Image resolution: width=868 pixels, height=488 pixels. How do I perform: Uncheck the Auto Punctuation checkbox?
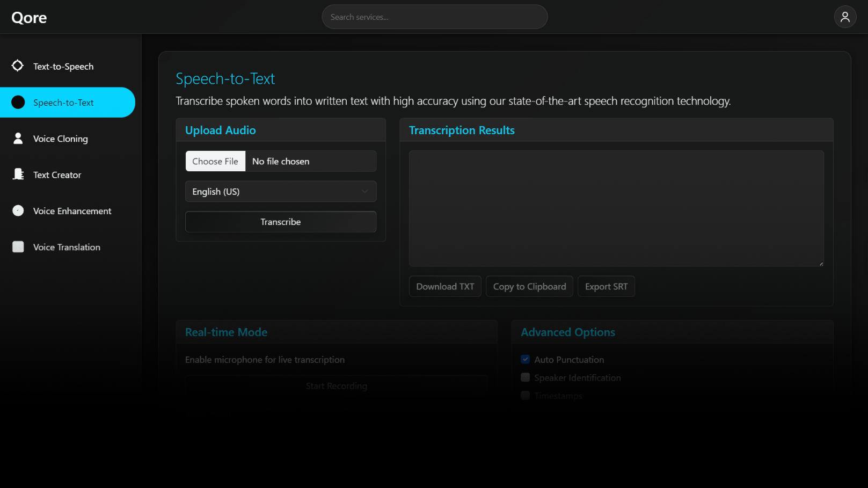[x=525, y=360]
